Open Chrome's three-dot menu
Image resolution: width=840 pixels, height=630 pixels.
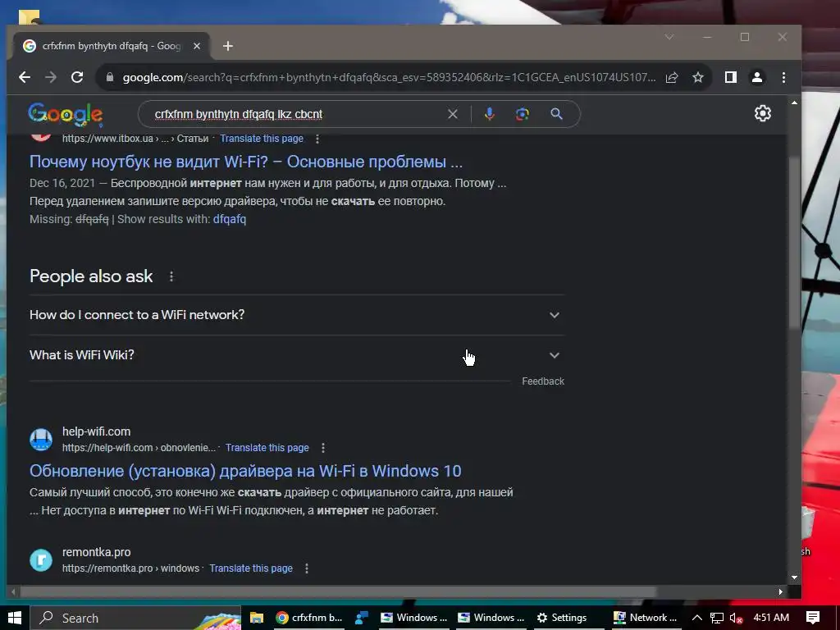(x=783, y=77)
